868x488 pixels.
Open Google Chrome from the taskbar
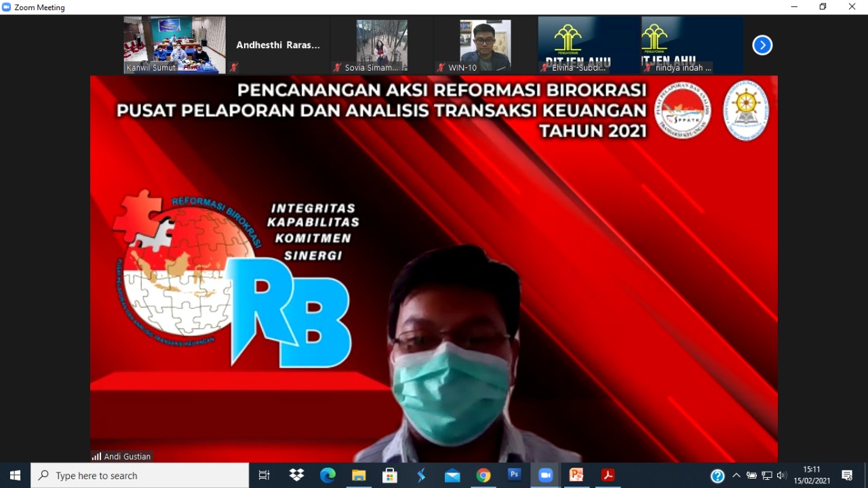pos(484,476)
